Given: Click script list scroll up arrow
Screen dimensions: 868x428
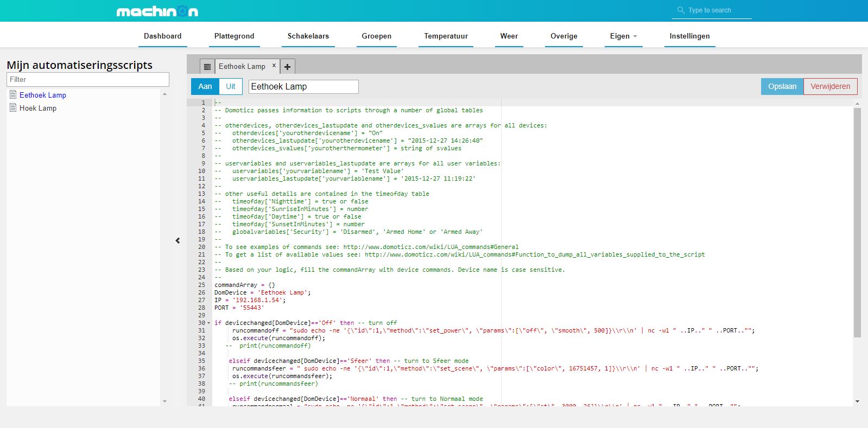Looking at the screenshot, I should coord(164,94).
